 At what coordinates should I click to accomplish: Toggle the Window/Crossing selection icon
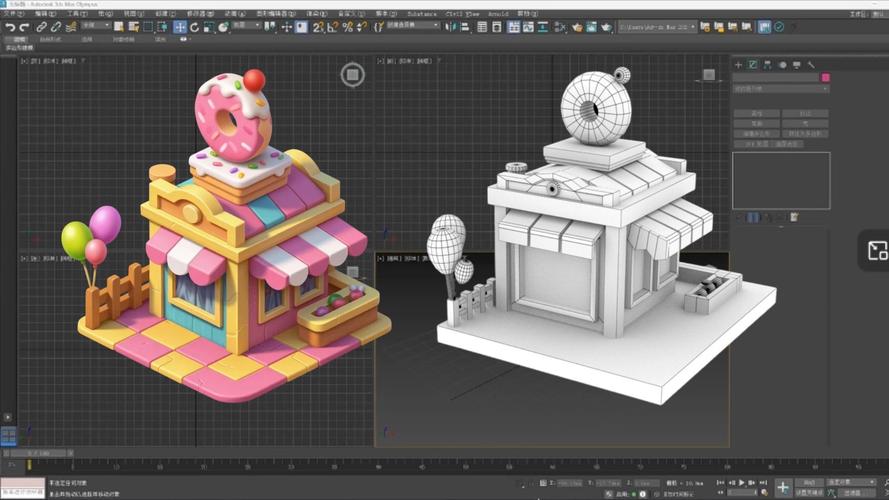[163, 27]
